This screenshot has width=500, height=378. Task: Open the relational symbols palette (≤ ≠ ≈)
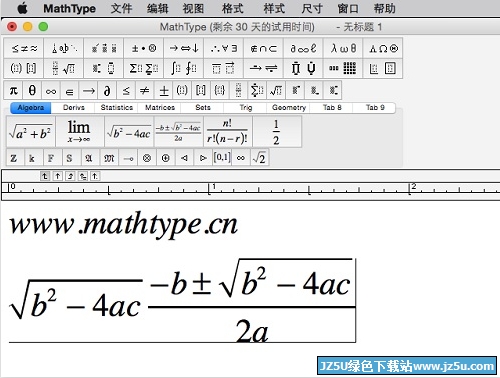coord(24,48)
